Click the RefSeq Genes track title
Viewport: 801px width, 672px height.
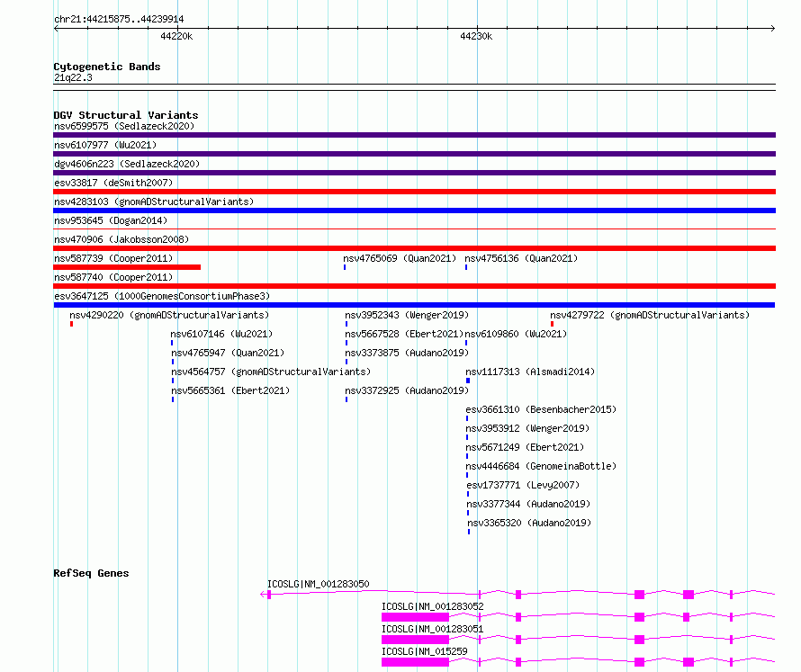(x=91, y=573)
